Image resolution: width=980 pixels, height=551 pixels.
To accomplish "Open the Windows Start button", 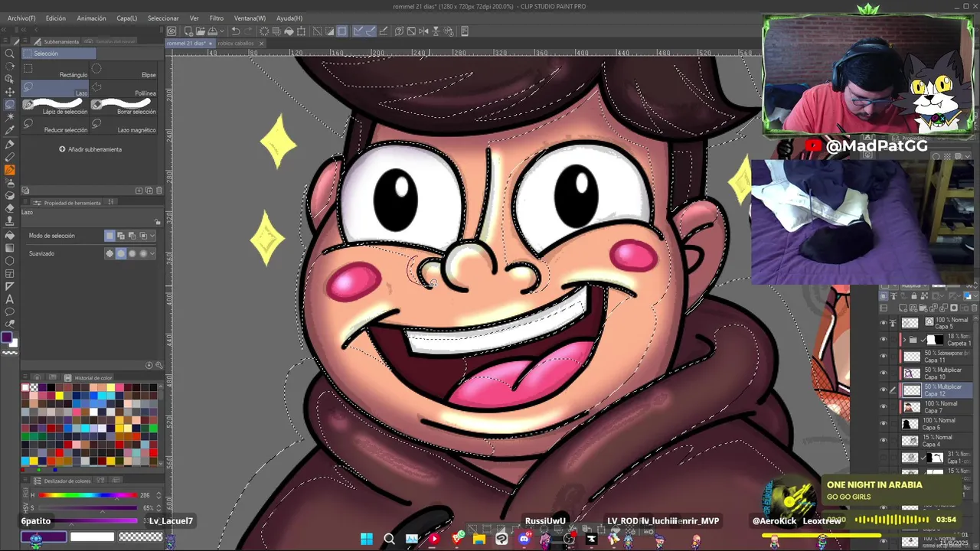I will (x=367, y=539).
